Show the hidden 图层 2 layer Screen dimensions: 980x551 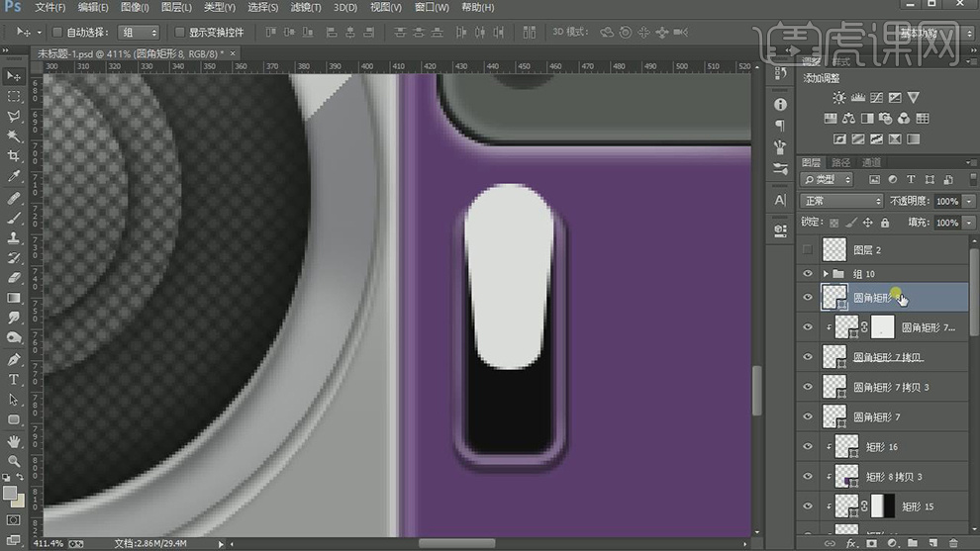tap(808, 250)
